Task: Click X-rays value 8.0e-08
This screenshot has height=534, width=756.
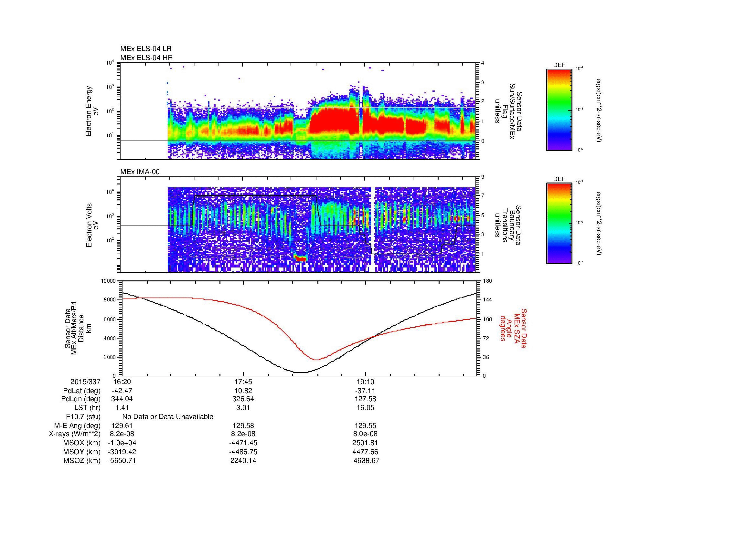Action: pos(365,434)
